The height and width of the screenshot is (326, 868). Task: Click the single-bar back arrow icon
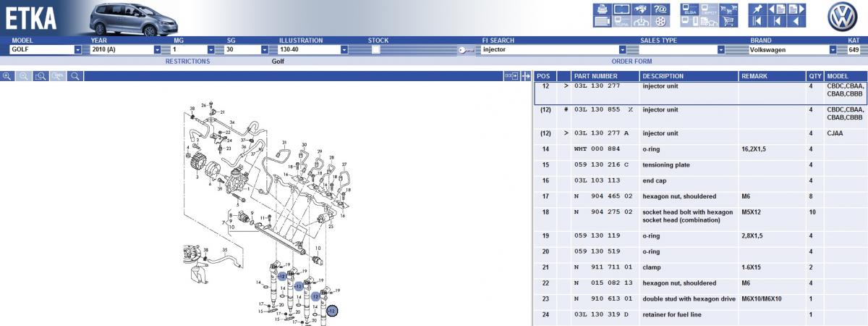click(777, 21)
